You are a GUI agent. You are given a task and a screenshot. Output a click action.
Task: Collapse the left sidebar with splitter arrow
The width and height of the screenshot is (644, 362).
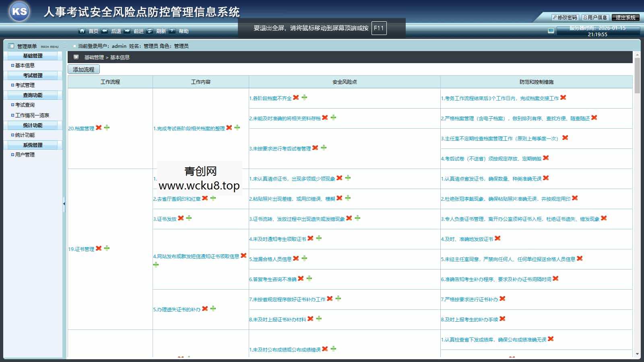64,204
